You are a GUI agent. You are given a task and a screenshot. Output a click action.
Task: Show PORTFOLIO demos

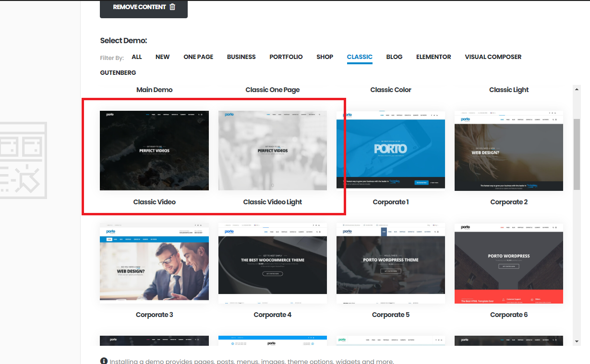[286, 57]
